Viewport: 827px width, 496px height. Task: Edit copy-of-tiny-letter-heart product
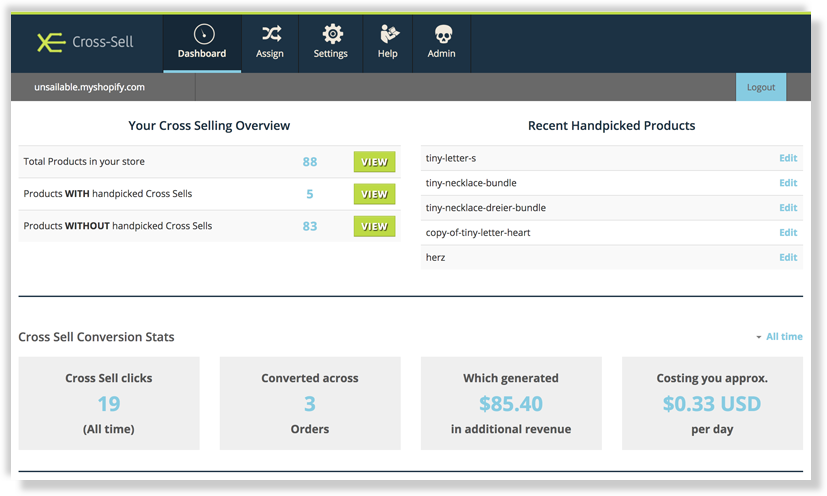(788, 233)
